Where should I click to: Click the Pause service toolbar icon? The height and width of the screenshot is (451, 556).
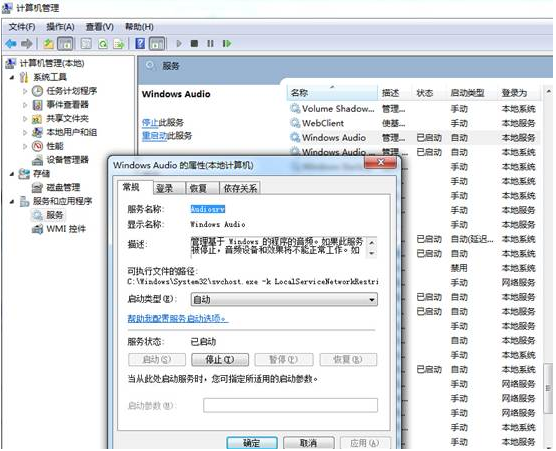(x=210, y=44)
